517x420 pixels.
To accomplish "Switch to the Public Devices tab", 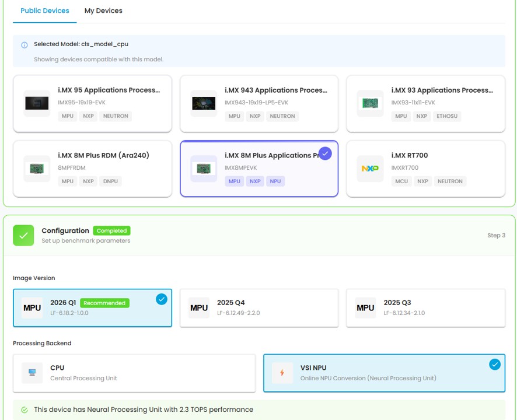I will click(45, 10).
